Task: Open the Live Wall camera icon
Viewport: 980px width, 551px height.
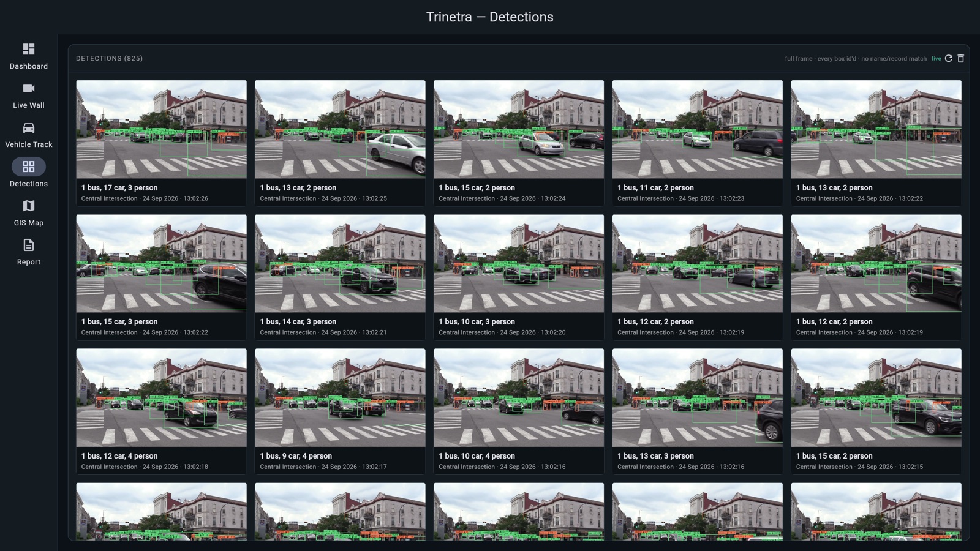Action: (x=29, y=88)
